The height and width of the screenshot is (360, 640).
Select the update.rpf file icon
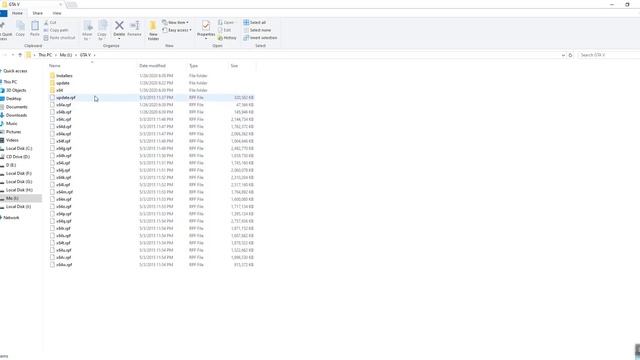52,98
